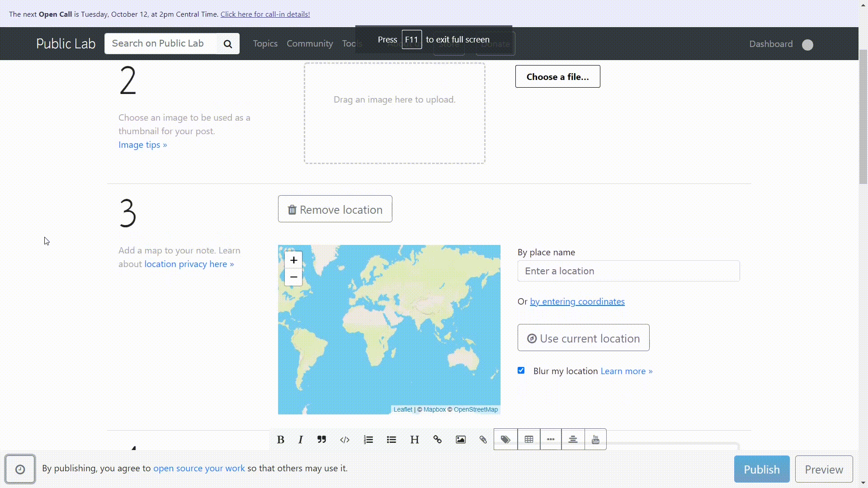The image size is (868, 488).
Task: Select the Inline code icon
Action: 344,440
